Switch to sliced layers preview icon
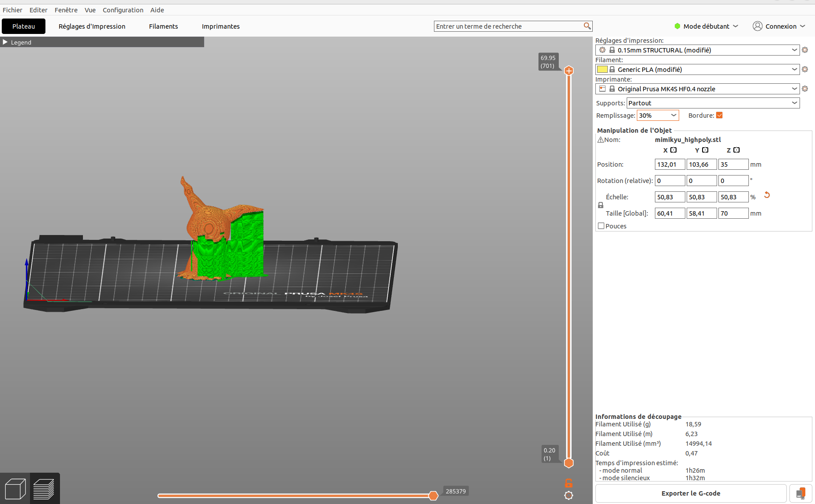Screen dimensions: 815x504 point(45,489)
